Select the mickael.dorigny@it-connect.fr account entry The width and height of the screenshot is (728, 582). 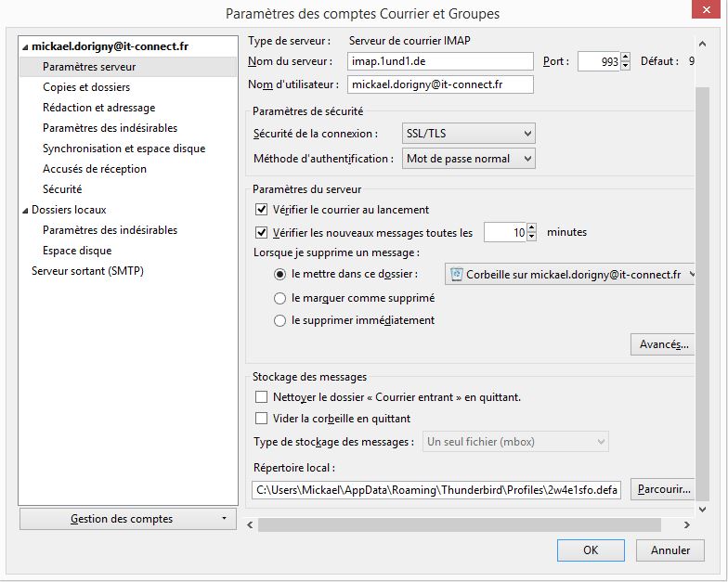(x=110, y=46)
